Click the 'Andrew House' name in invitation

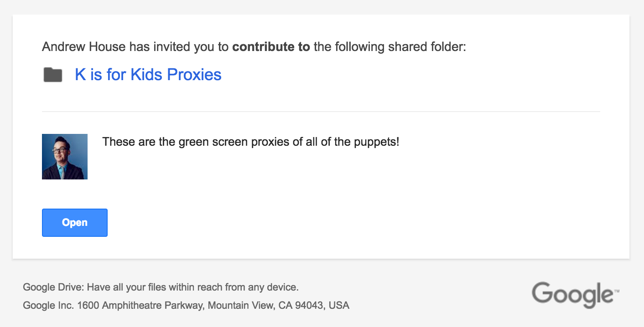84,47
